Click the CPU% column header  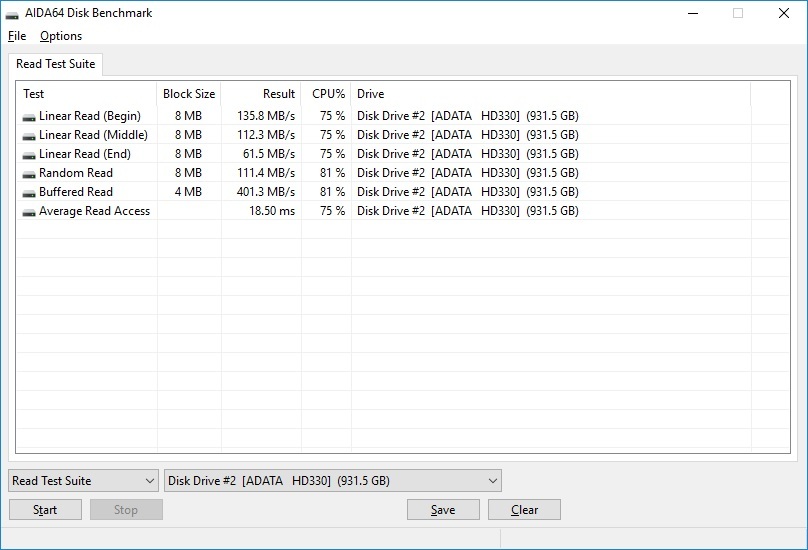(x=327, y=94)
